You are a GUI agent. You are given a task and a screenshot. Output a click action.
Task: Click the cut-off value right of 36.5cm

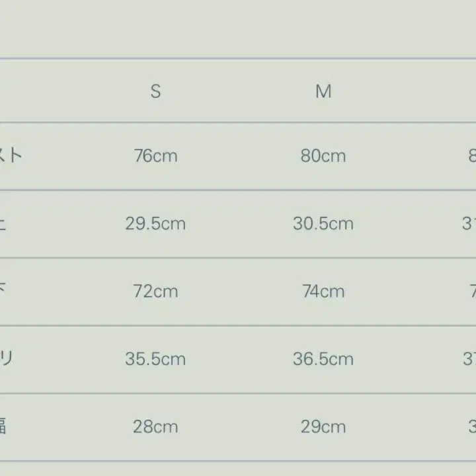[469, 359]
